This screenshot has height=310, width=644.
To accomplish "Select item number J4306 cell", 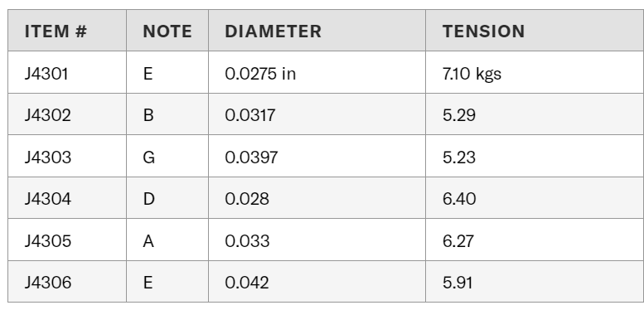I will [x=67, y=282].
